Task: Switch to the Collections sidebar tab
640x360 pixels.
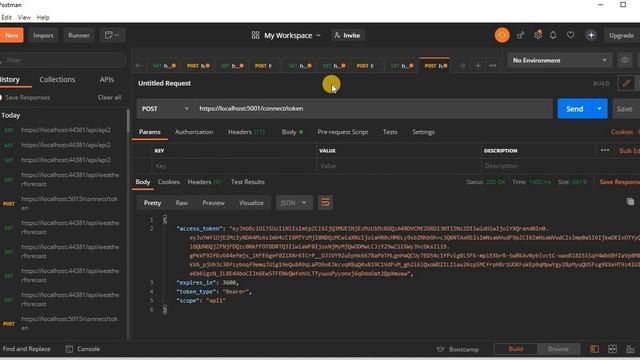Action: [57, 80]
